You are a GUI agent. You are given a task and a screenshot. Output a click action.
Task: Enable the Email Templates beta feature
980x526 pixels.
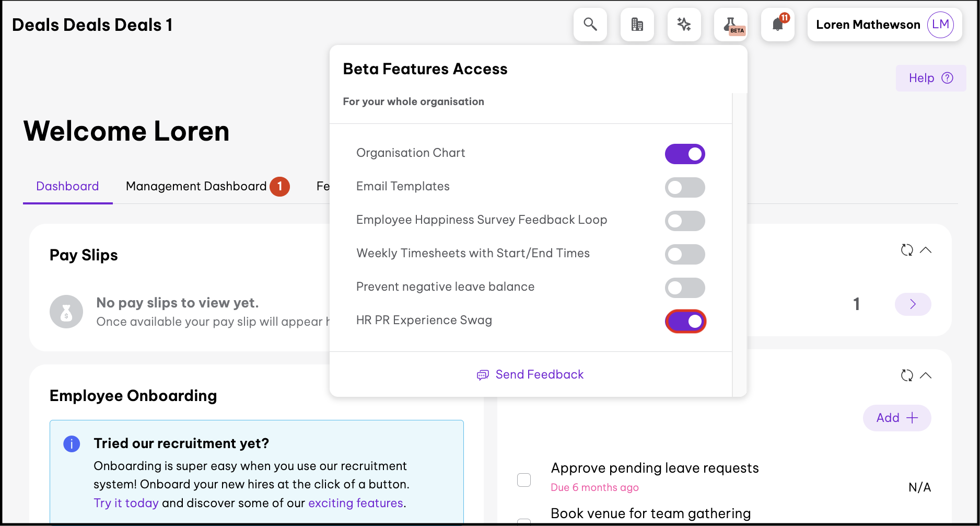click(685, 187)
